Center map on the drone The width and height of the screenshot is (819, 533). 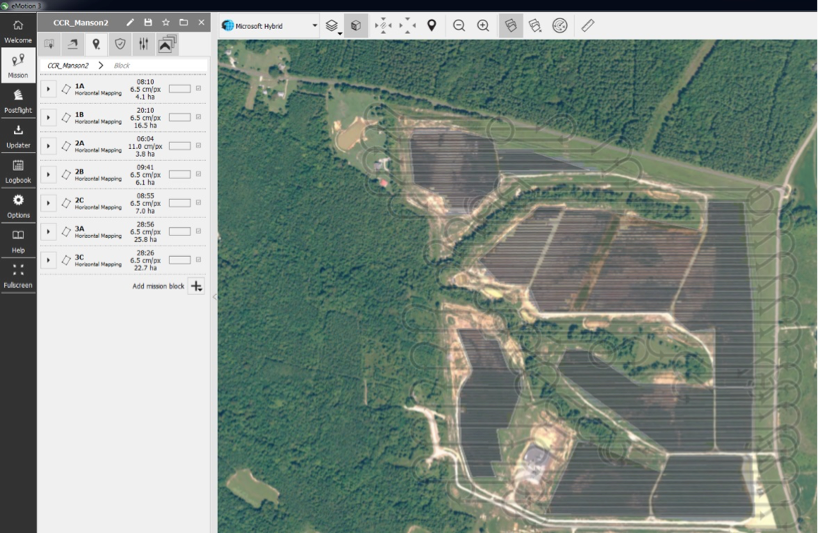(383, 26)
